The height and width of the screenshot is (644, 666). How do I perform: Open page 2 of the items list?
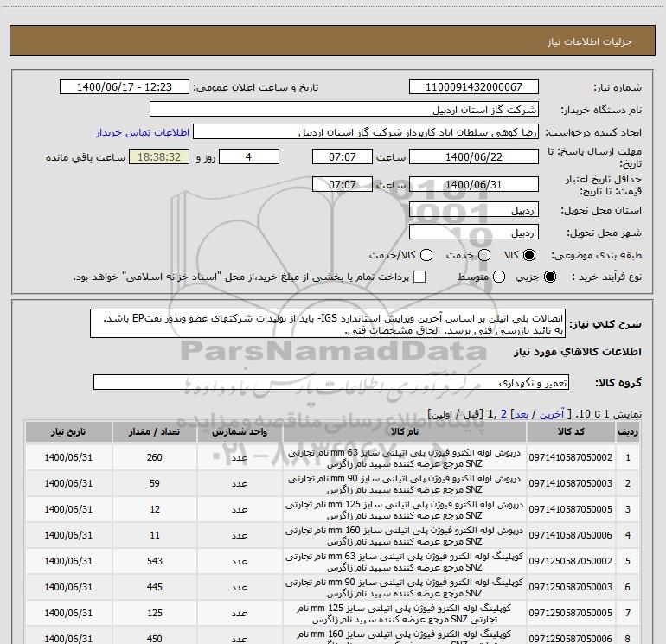click(503, 414)
